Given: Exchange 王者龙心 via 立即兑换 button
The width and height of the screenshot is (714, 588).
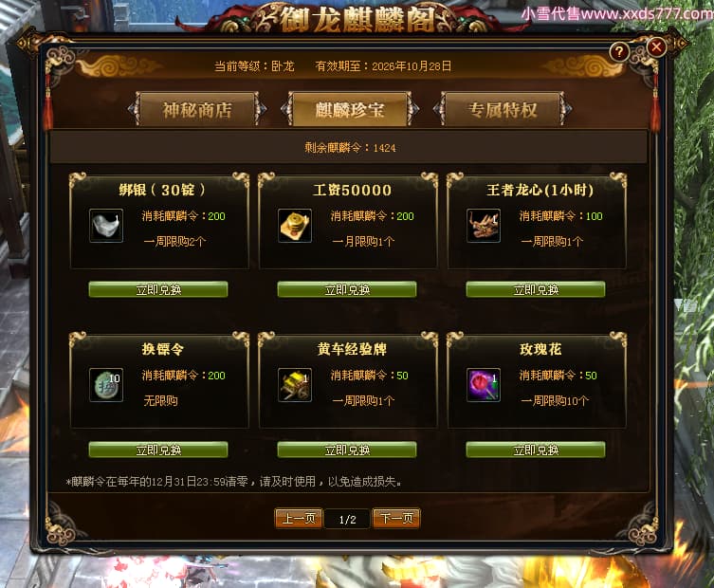Looking at the screenshot, I should [x=536, y=289].
